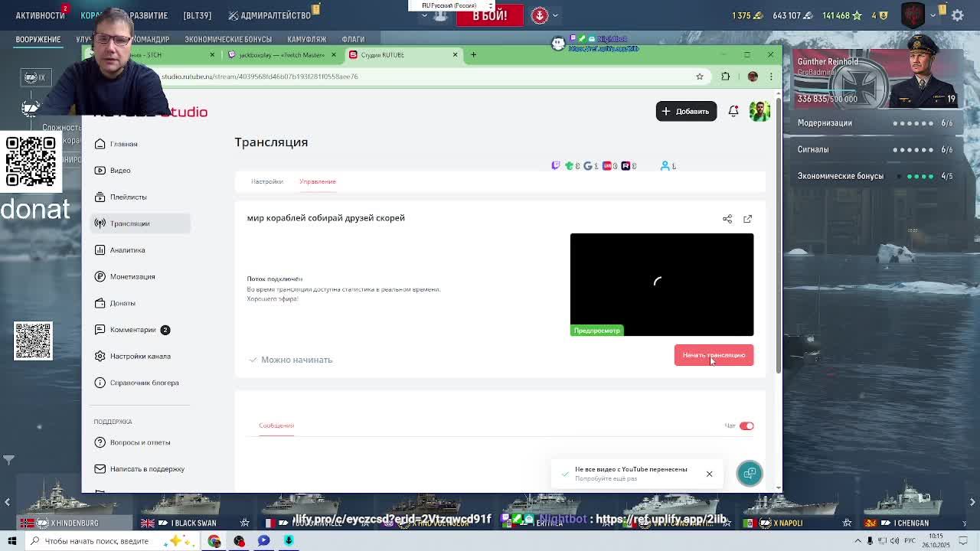Click the Добавить button
The height and width of the screenshot is (551, 980).
tap(686, 112)
